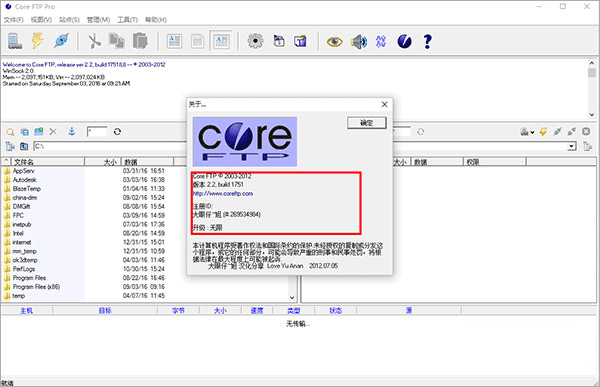Open the 视图(V) menu

click(41, 20)
